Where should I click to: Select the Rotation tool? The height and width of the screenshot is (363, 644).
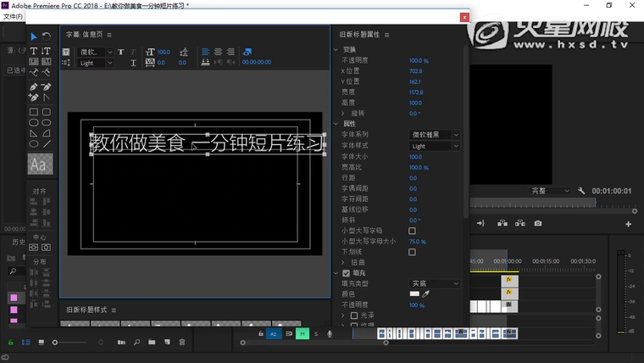tap(46, 36)
